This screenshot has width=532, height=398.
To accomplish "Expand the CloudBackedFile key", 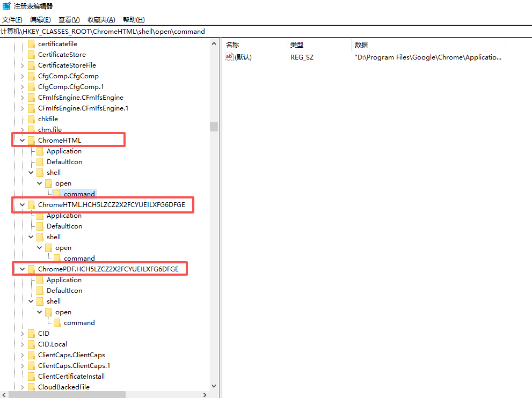I will tap(23, 387).
